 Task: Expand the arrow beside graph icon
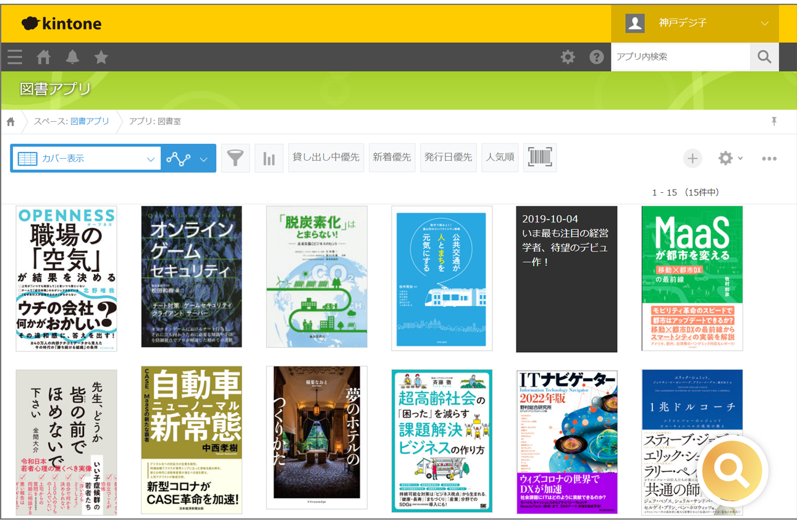click(203, 159)
